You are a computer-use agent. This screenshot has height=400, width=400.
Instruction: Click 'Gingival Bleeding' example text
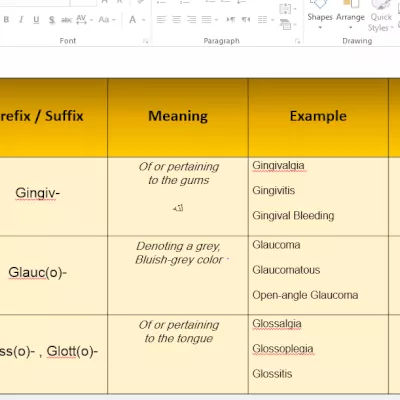click(293, 216)
